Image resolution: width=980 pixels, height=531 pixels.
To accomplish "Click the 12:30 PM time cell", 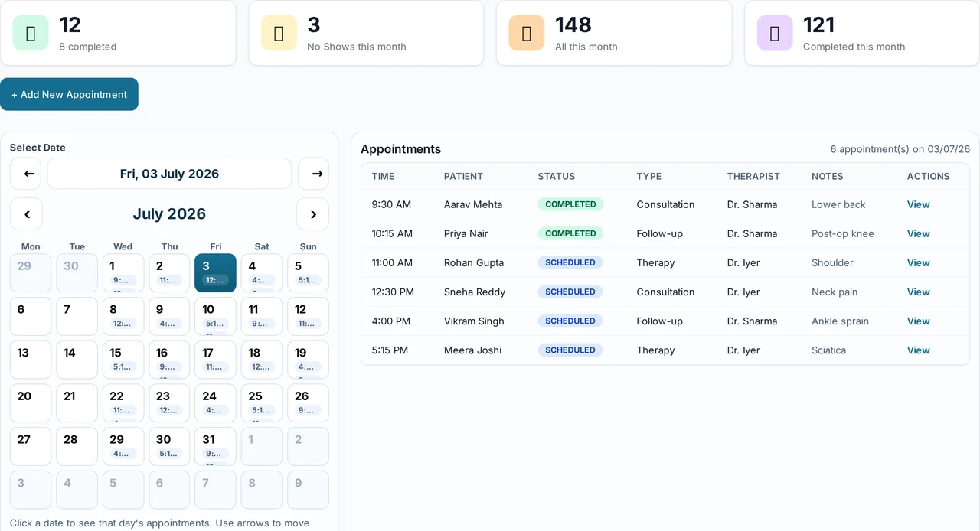I will click(393, 292).
